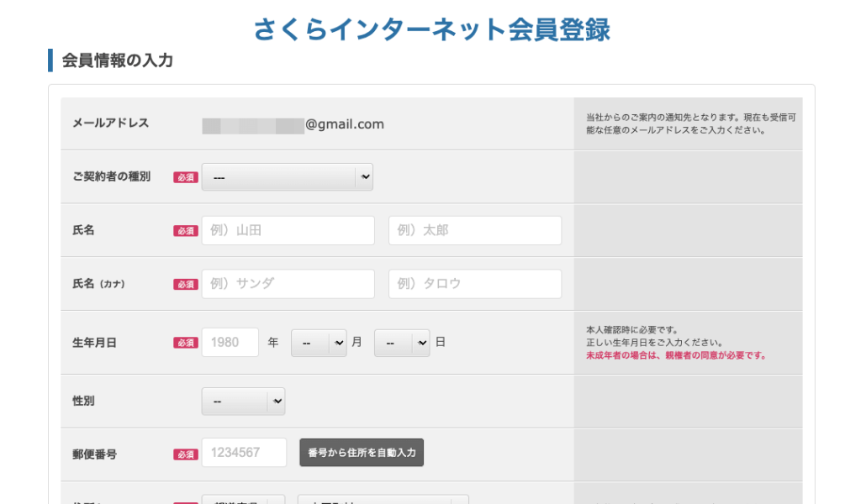
Task: Click the メールアドレス label
Action: click(x=111, y=123)
